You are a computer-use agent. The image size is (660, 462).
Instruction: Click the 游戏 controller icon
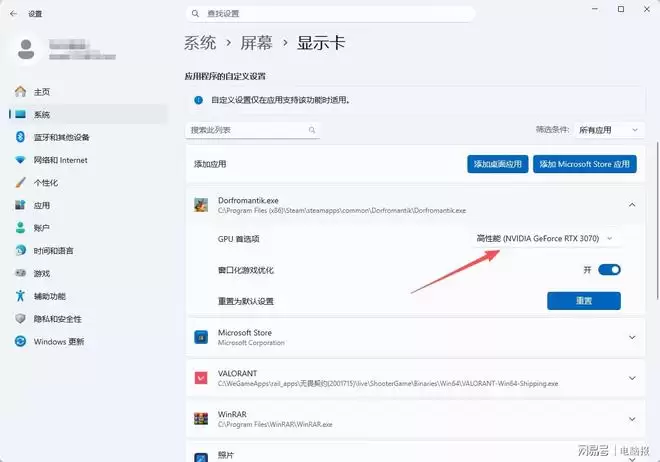click(x=20, y=273)
